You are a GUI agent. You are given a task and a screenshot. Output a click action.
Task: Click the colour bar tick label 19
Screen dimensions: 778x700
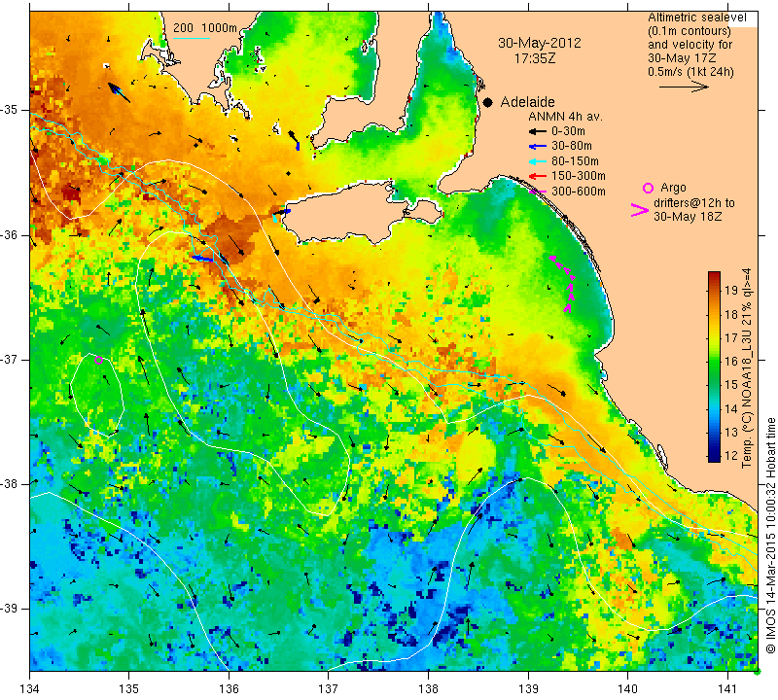(731, 291)
